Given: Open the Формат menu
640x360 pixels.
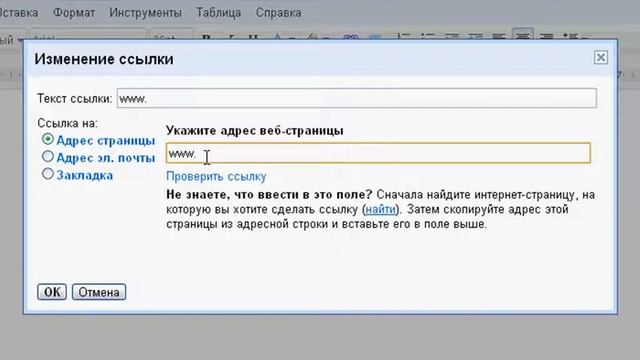Looking at the screenshot, I should point(74,13).
